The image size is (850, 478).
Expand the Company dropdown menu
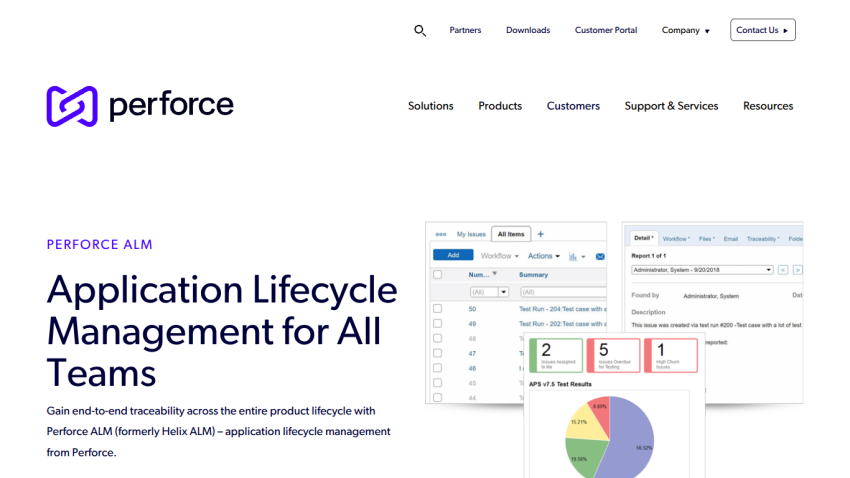[685, 30]
